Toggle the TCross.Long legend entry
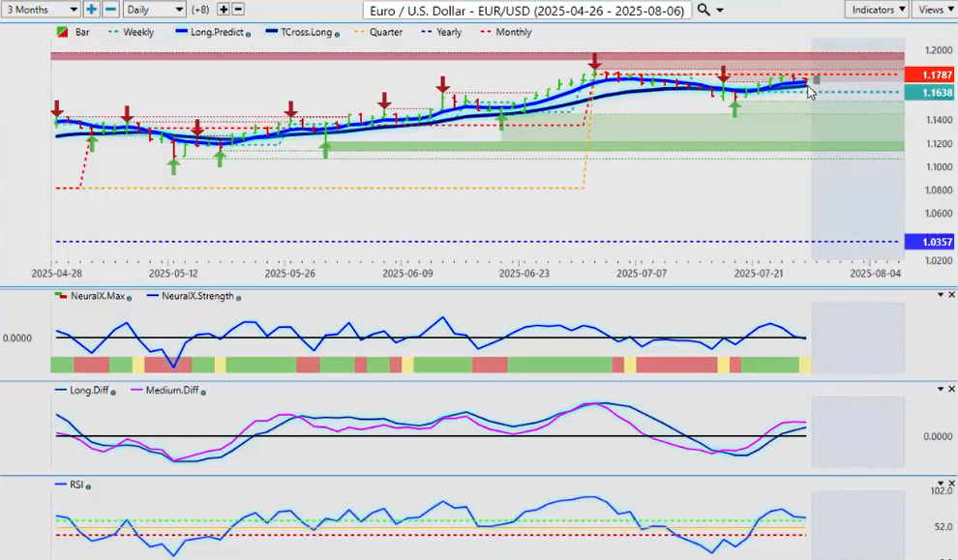Screen dimensions: 958x560 click(x=305, y=32)
